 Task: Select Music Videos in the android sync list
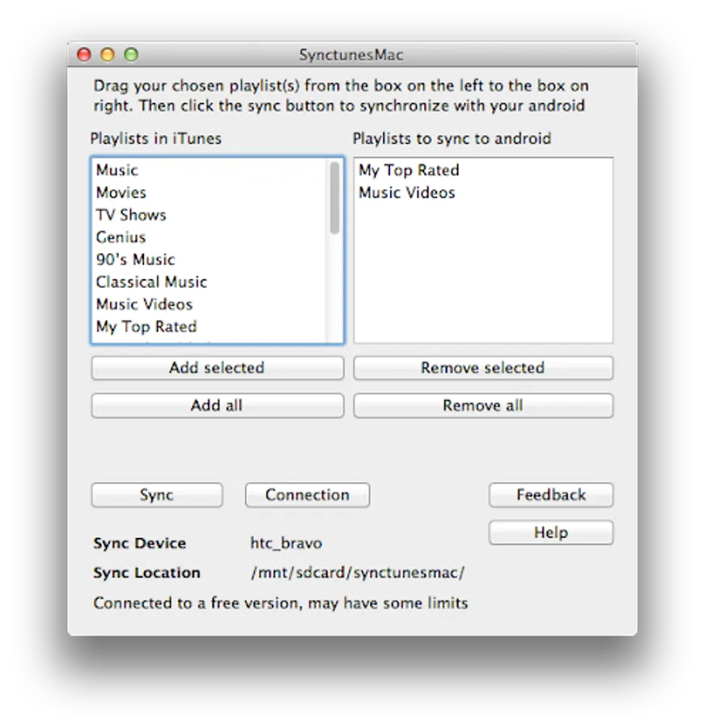483,193
